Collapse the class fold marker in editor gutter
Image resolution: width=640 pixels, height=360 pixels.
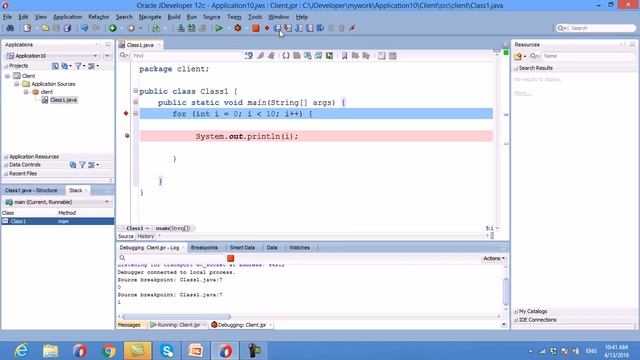click(136, 91)
